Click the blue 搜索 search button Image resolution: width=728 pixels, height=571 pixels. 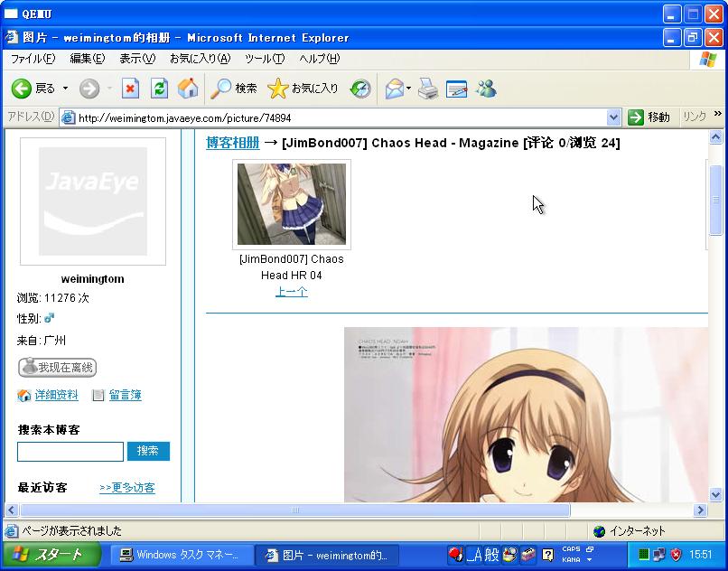point(148,451)
